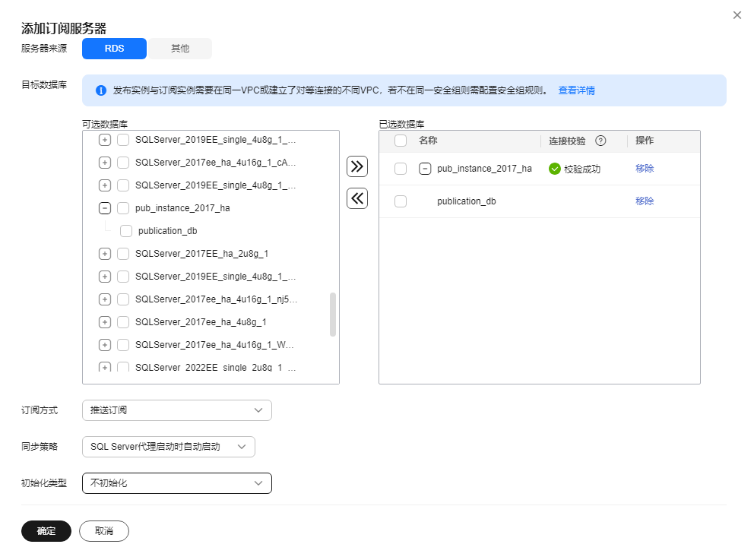Screen dimensions: 754x560
Task: Tick checkbox for SQLServer_2017ee_ha_4u16g_1_nj5
Action: [123, 299]
